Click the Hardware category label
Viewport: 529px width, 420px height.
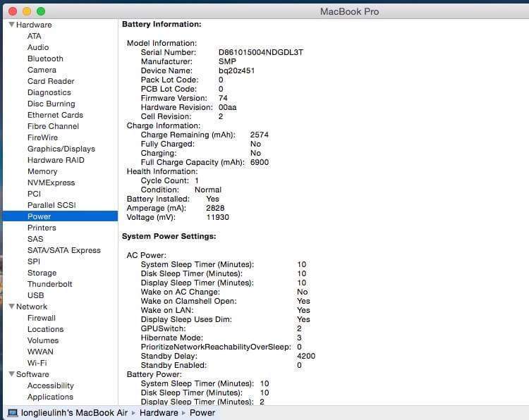(34, 25)
